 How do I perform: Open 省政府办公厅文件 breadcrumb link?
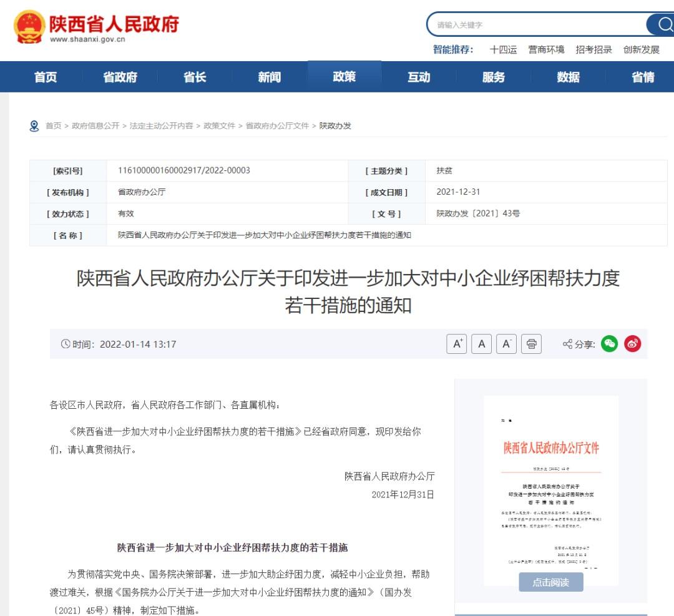click(x=277, y=125)
